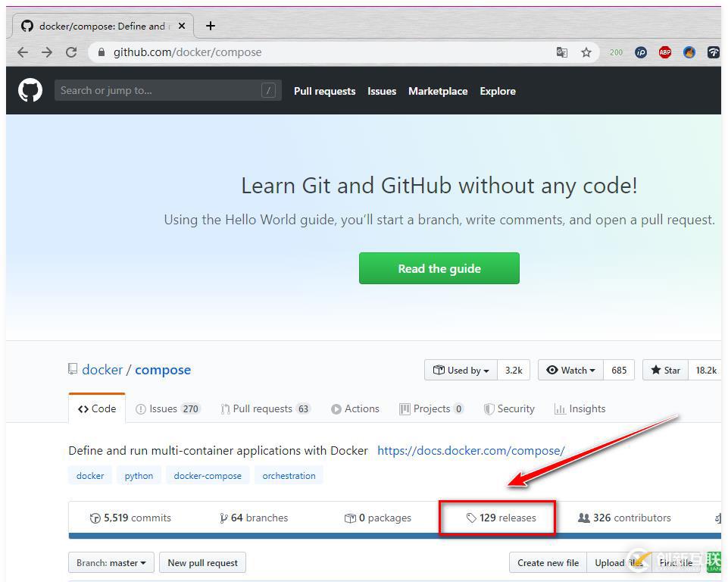Click the green 200 status extension
728x582 pixels.
pos(616,52)
